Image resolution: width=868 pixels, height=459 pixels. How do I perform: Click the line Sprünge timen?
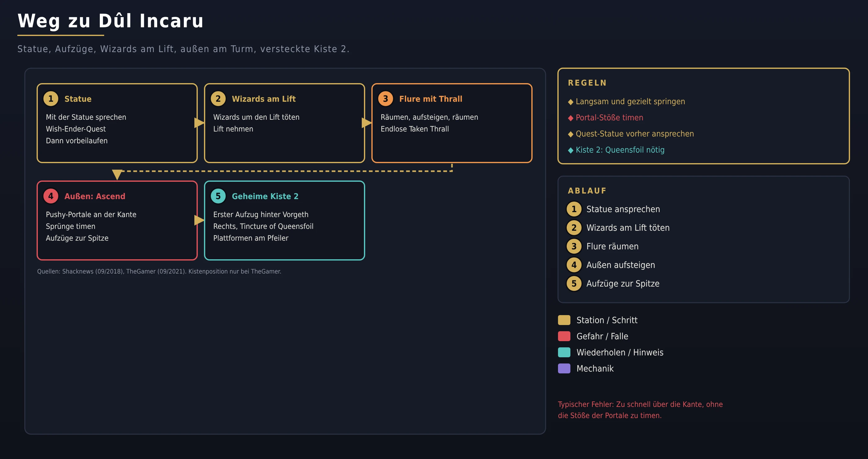pyautogui.click(x=70, y=226)
